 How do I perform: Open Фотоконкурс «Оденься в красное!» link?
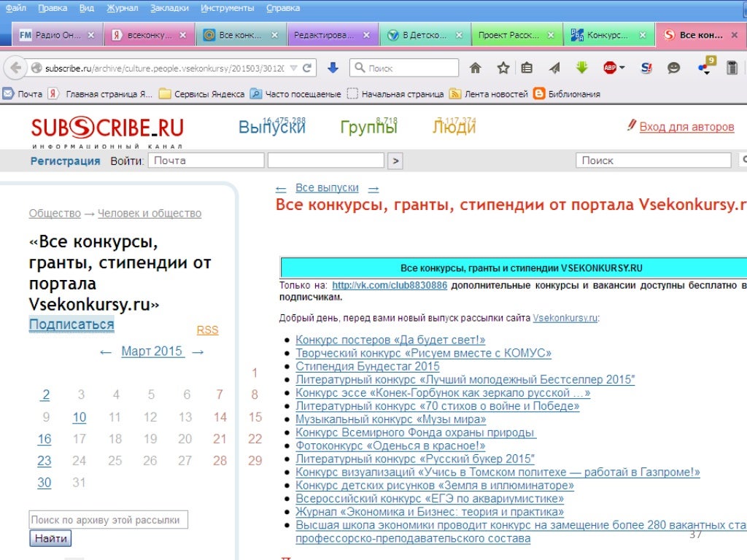tap(390, 446)
